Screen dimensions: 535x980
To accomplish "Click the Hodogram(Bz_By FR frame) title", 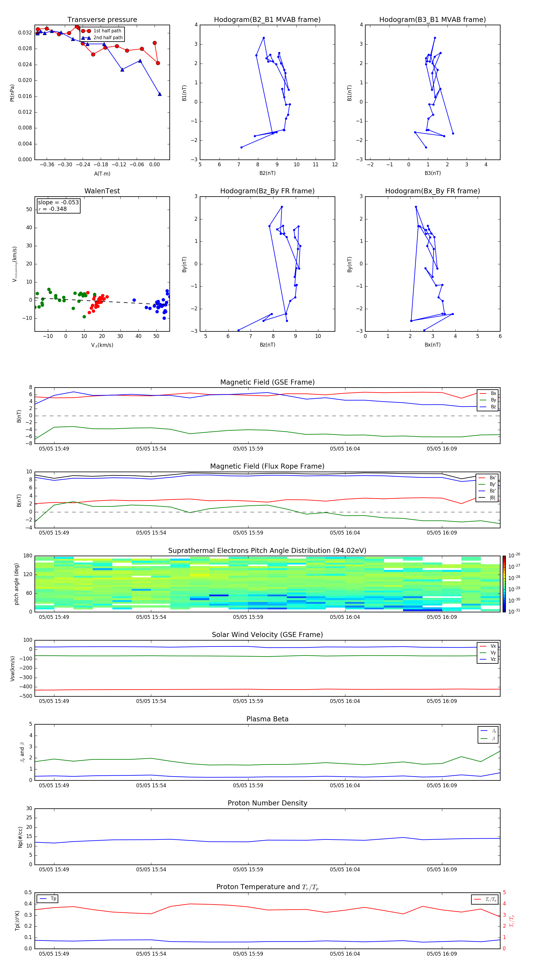I will click(267, 191).
